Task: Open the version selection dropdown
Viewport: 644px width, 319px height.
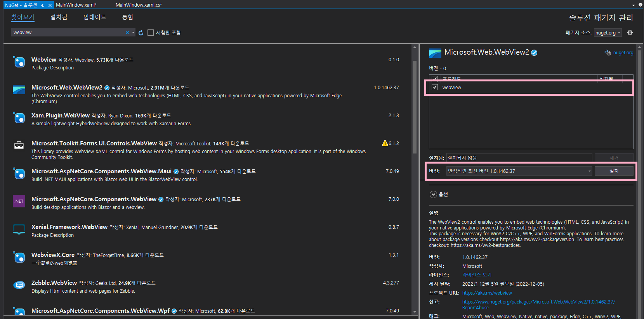Action: tap(519, 171)
